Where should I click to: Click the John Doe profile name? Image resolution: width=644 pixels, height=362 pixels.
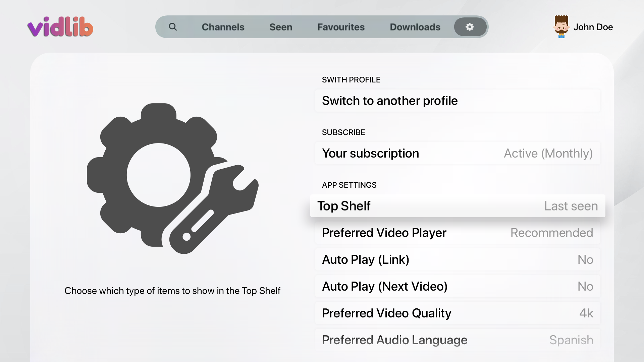point(593,27)
